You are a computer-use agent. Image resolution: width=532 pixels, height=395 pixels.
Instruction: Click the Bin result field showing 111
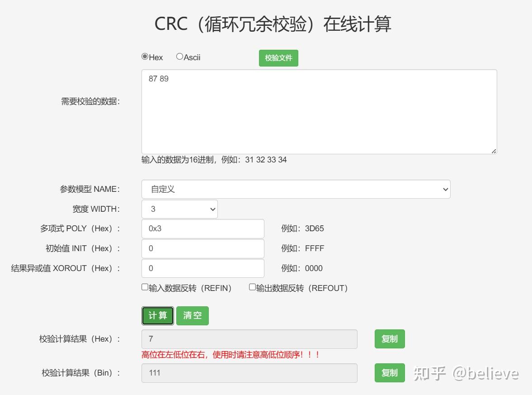coord(249,373)
